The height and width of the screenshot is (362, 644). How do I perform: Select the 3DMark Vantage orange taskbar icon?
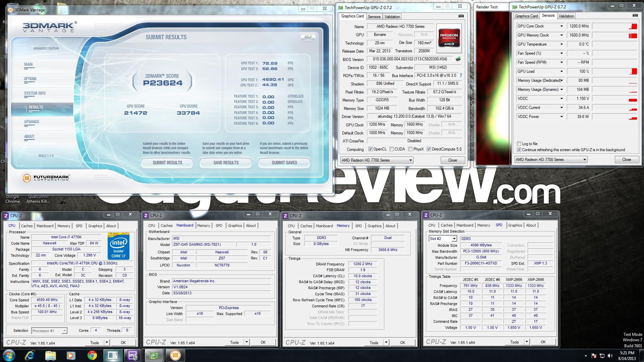(175, 355)
